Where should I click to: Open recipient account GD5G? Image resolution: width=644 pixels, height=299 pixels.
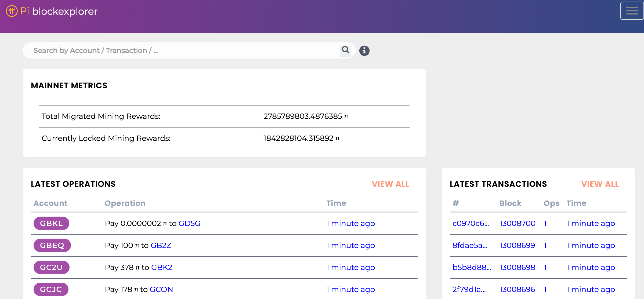189,223
